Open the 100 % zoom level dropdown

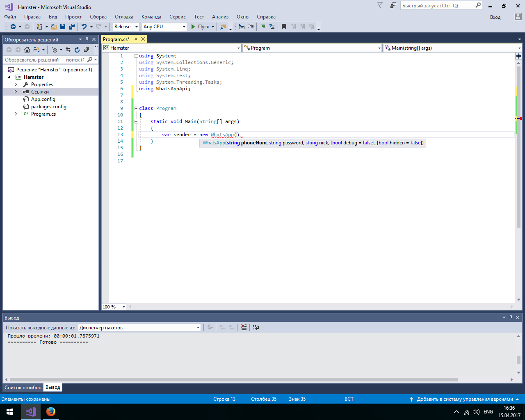click(x=124, y=307)
